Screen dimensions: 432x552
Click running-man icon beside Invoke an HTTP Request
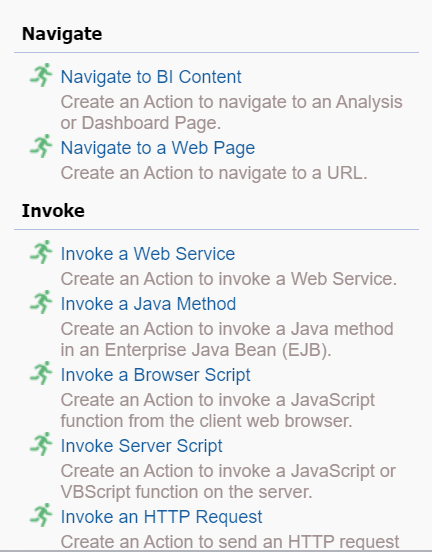coord(41,515)
